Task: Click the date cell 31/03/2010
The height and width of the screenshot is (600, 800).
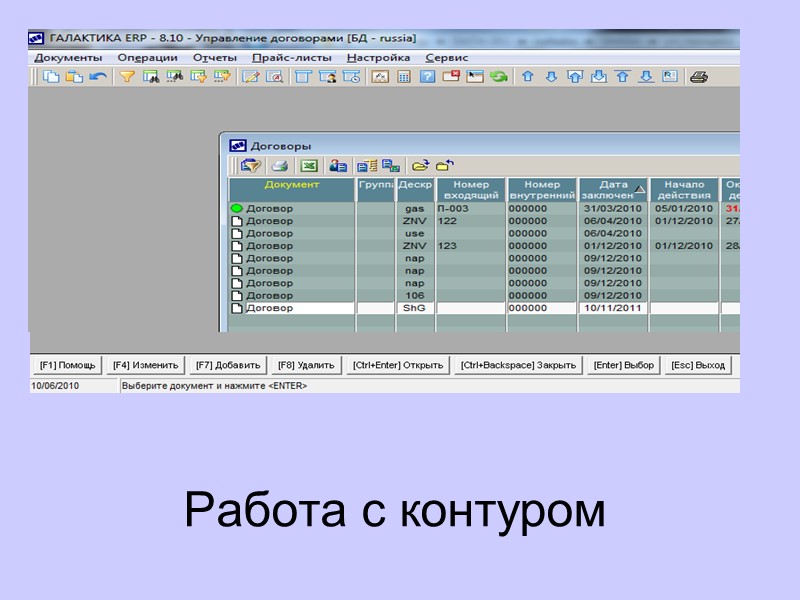Action: (x=613, y=208)
